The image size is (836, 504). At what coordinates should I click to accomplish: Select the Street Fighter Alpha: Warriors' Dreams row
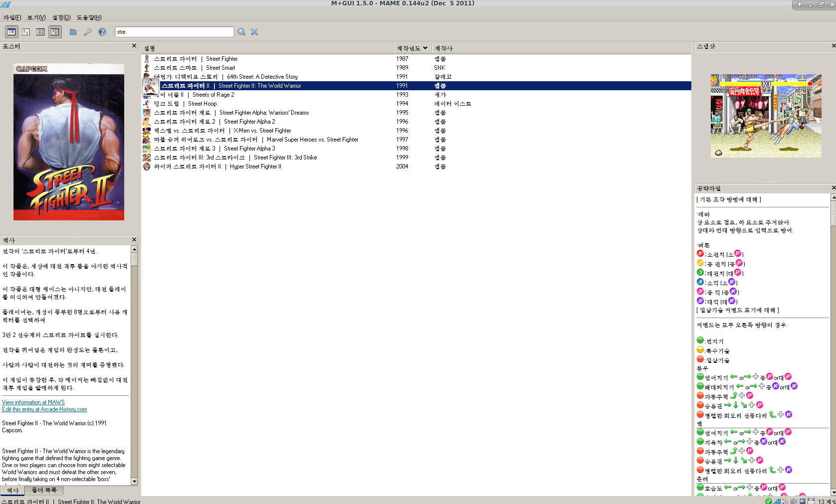[417, 113]
